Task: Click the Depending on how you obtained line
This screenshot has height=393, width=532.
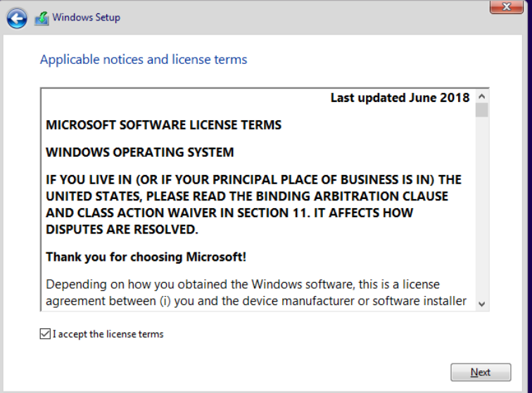Action: (x=243, y=284)
